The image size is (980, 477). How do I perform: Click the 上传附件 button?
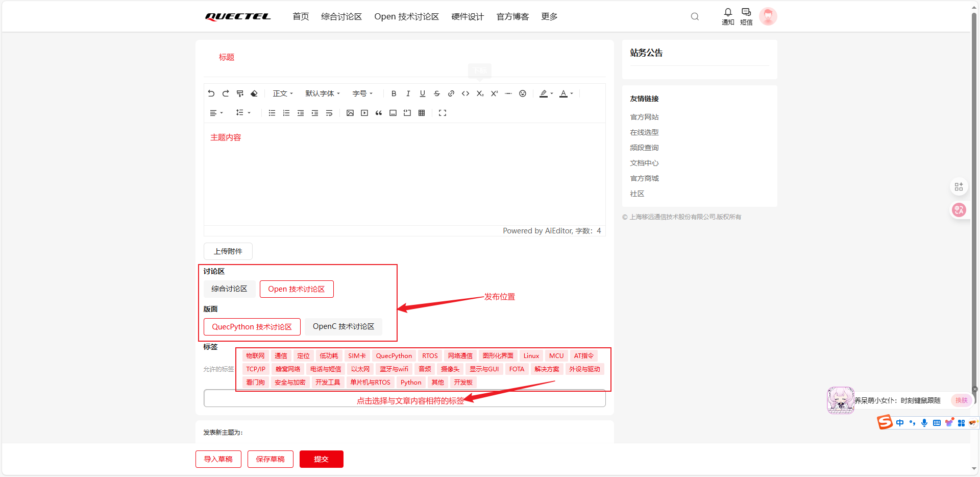pyautogui.click(x=228, y=251)
